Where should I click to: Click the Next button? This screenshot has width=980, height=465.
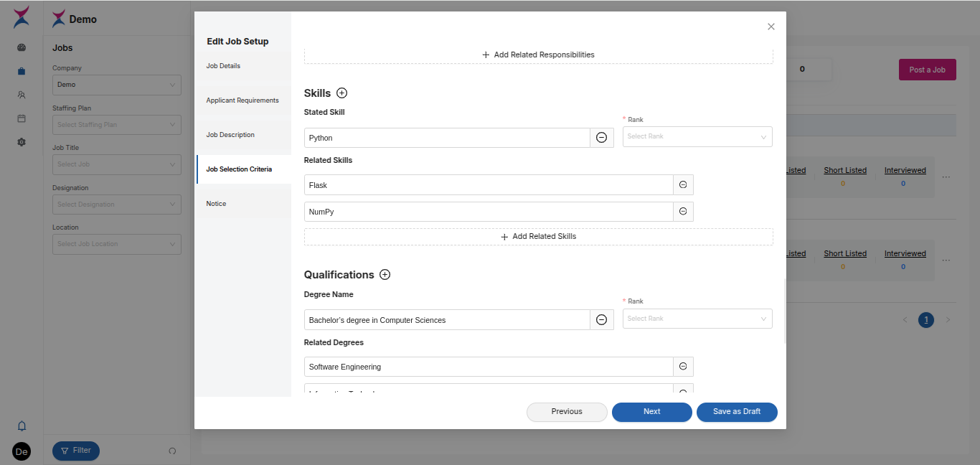651,412
